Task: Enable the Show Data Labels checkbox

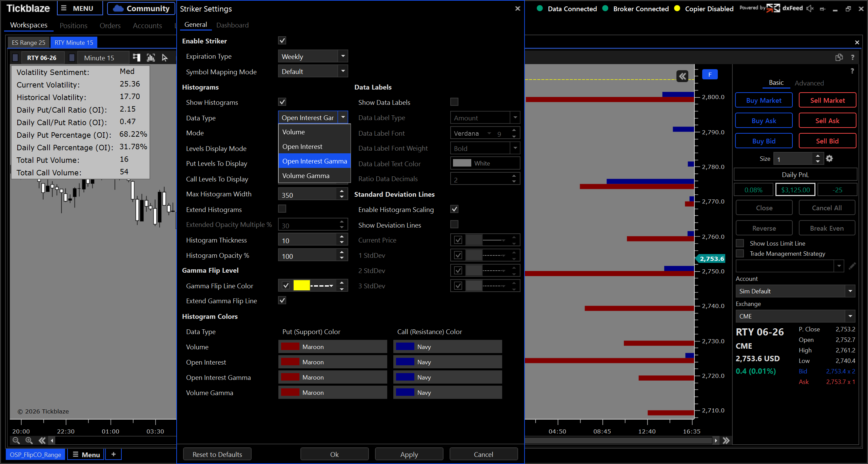Action: (454, 102)
